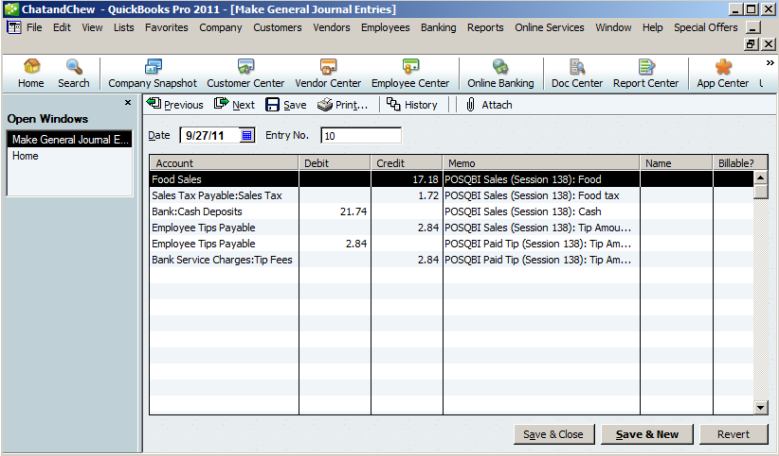Select Sales Tax Payable:Sales Tax account cell
779x456 pixels.
tap(224, 195)
